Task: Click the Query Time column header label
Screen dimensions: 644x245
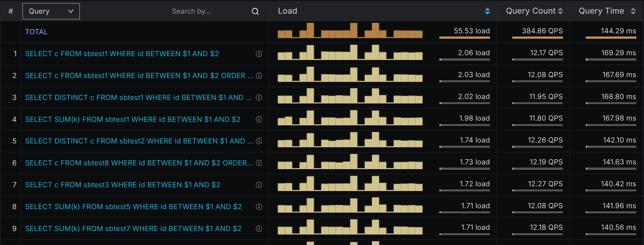Action: tap(601, 11)
